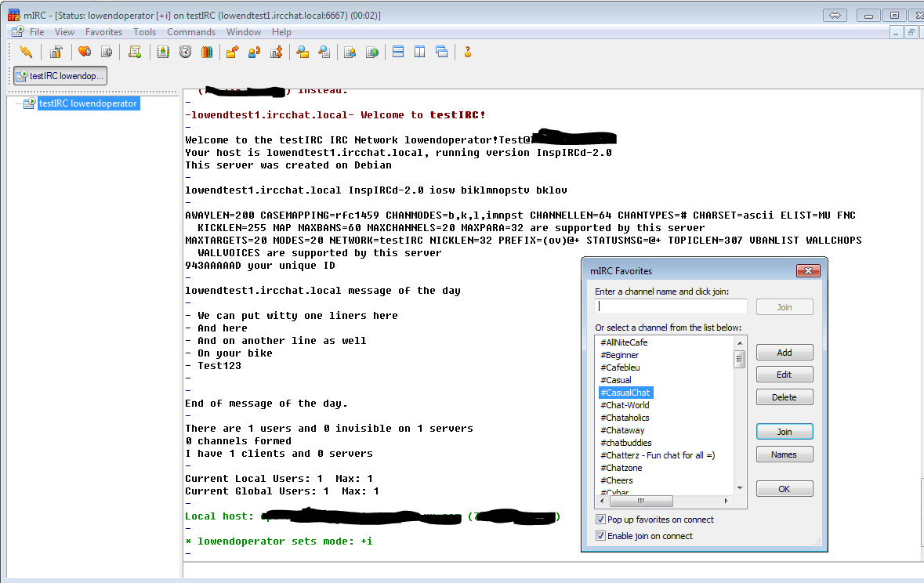Image resolution: width=924 pixels, height=583 pixels.
Task: Click channel list vertical scrollbar thumb
Action: tap(740, 358)
